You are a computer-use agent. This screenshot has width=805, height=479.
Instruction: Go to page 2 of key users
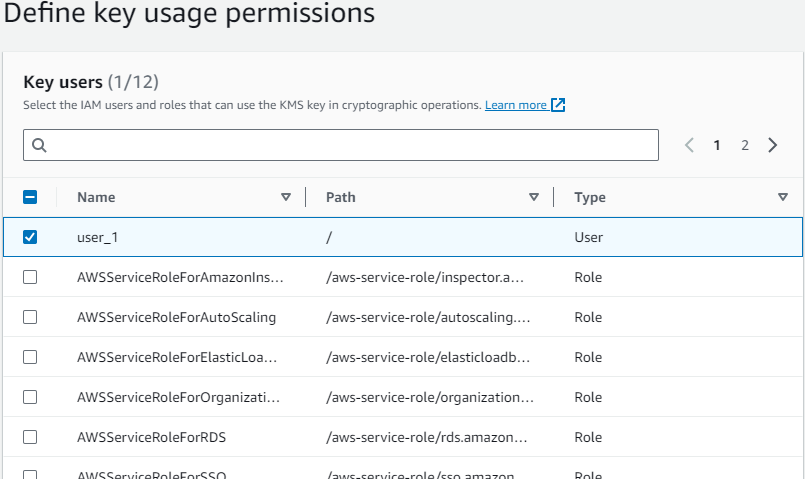tap(745, 145)
